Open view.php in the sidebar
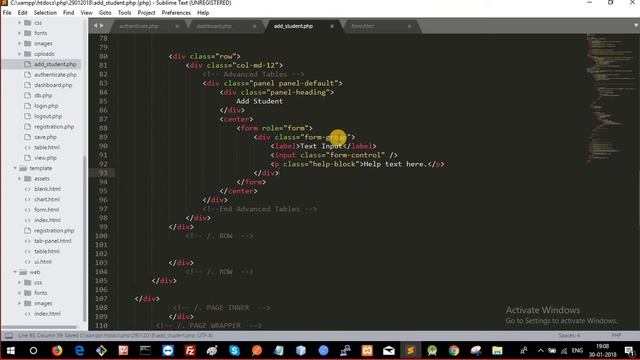 45,158
